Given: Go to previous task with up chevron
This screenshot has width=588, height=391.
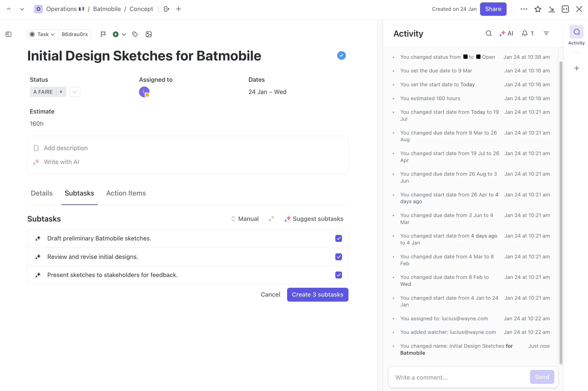Looking at the screenshot, I should [8, 9].
